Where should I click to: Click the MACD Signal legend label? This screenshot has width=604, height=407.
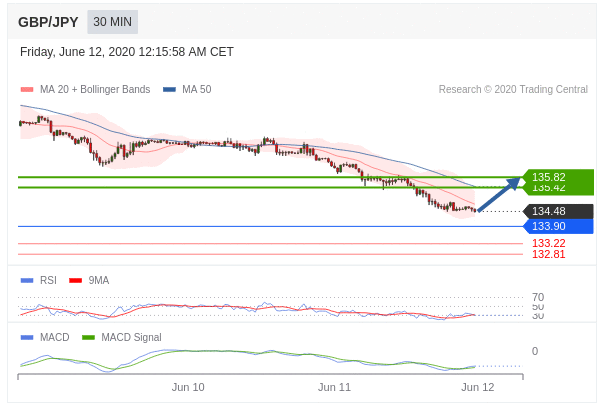pos(131,337)
